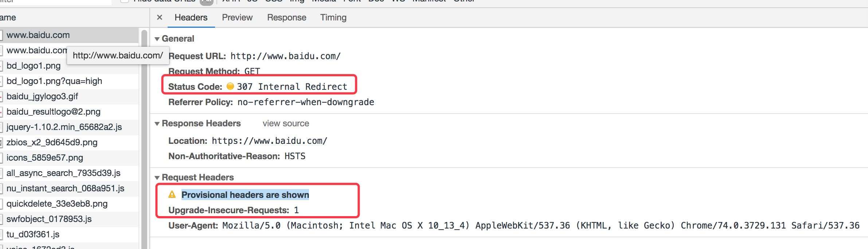Select the quickdelete_33e3eb8.png request

click(x=57, y=204)
